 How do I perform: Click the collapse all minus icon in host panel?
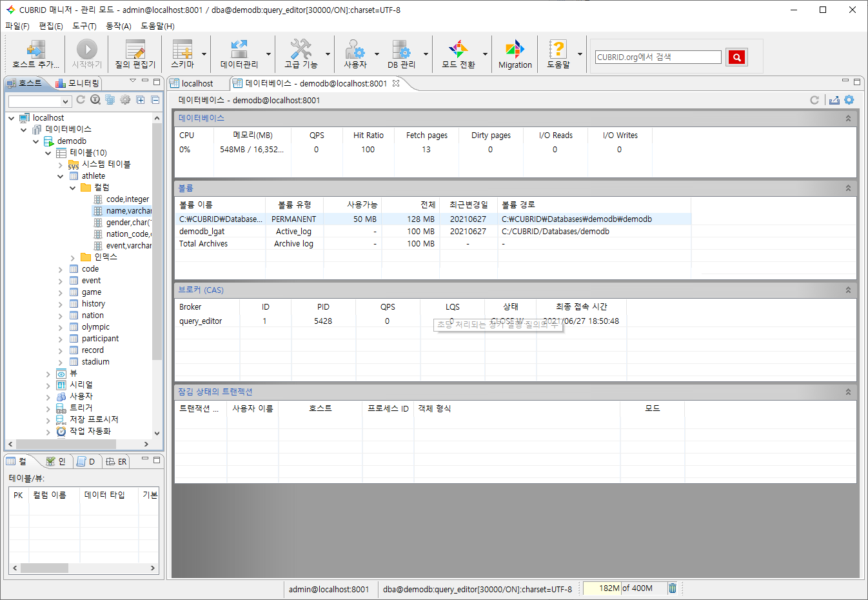pyautogui.click(x=155, y=100)
